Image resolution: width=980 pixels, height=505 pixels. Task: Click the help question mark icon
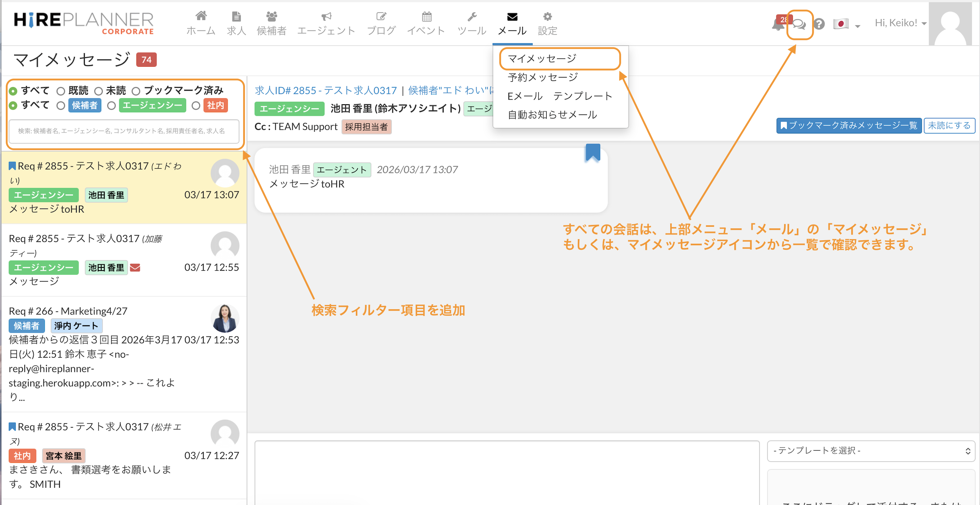click(819, 24)
